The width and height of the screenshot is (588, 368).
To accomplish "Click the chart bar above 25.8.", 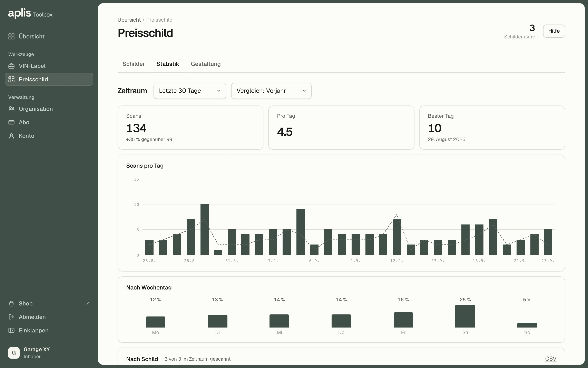I will tap(149, 247).
